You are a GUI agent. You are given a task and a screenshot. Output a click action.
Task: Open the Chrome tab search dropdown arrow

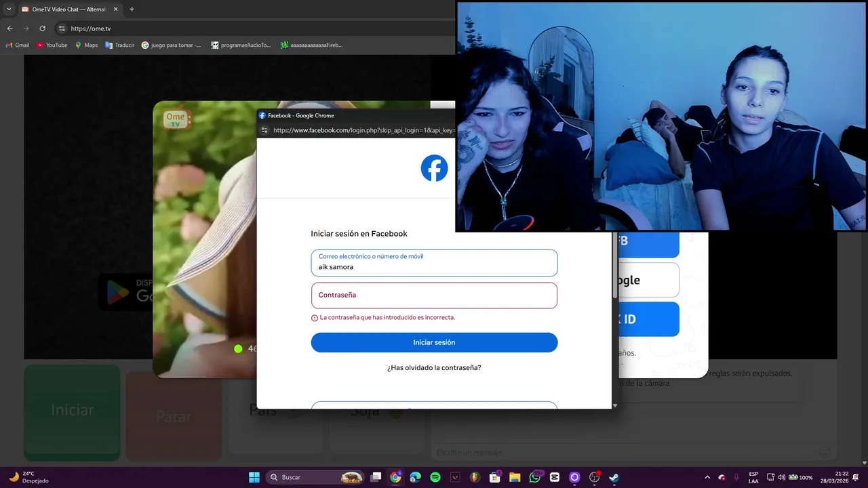pos(9,9)
